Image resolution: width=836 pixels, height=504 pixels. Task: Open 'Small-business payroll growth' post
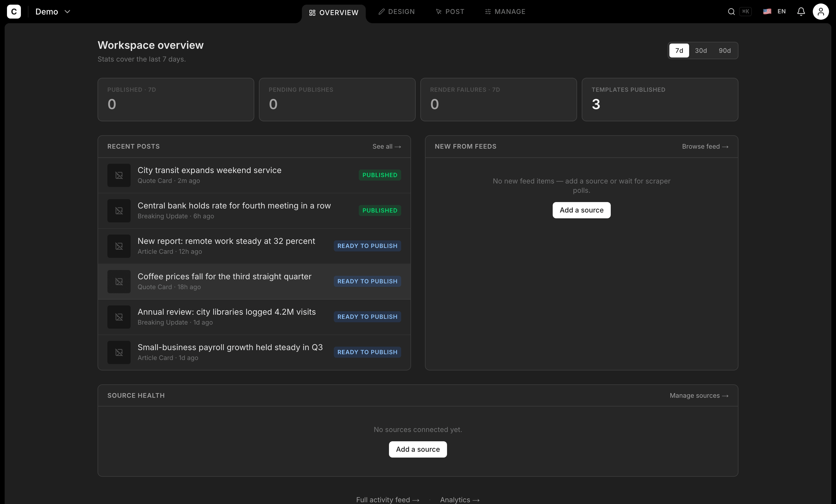[x=254, y=352]
